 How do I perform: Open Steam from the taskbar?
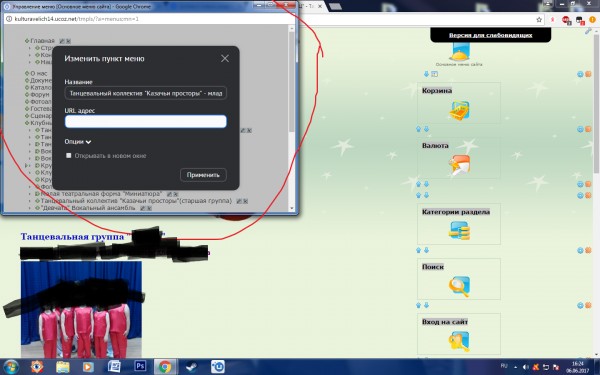191,367
